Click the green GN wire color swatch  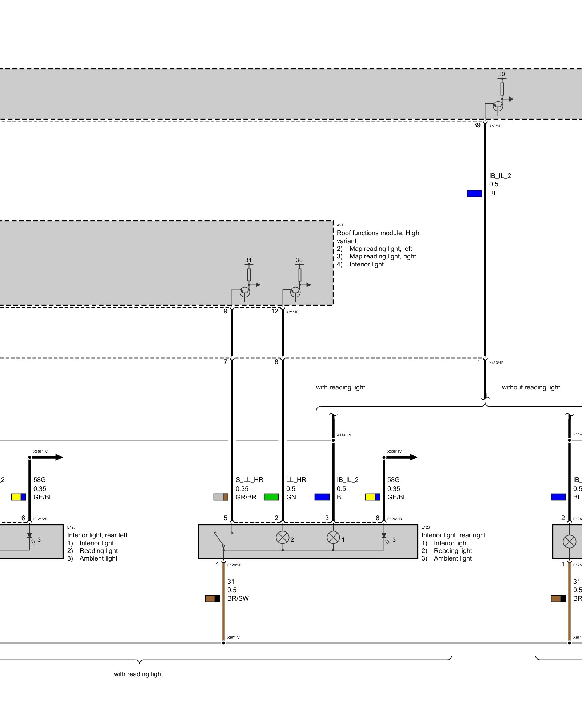pos(271,497)
